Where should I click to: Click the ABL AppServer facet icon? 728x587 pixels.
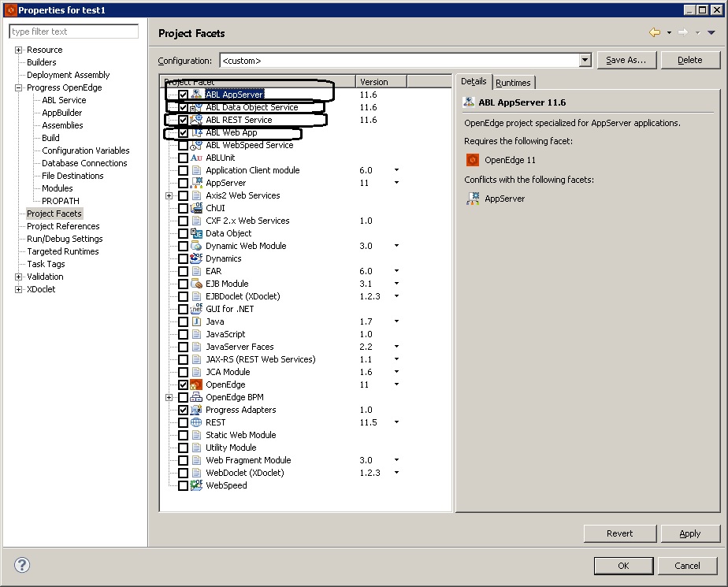pyautogui.click(x=196, y=95)
